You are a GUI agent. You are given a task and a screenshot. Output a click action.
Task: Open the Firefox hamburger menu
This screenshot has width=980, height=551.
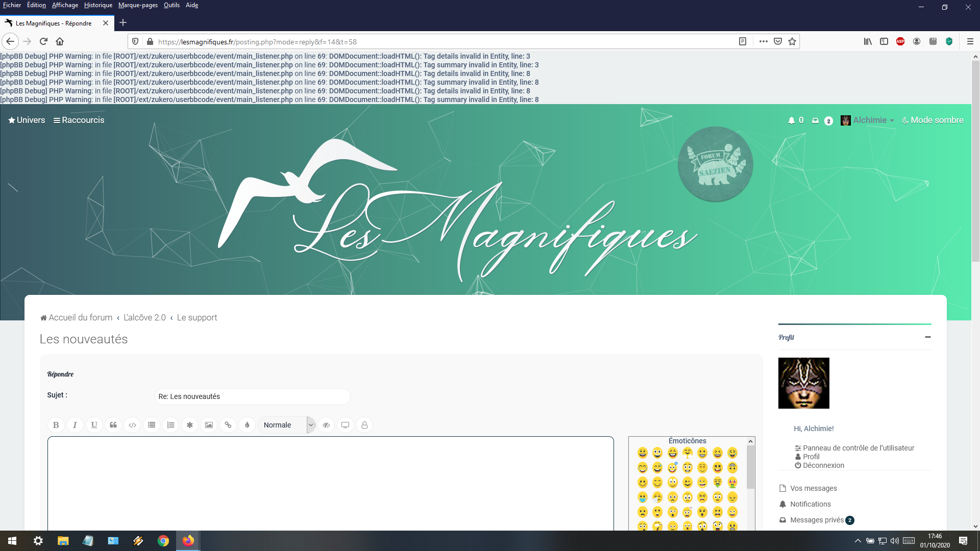click(x=970, y=41)
